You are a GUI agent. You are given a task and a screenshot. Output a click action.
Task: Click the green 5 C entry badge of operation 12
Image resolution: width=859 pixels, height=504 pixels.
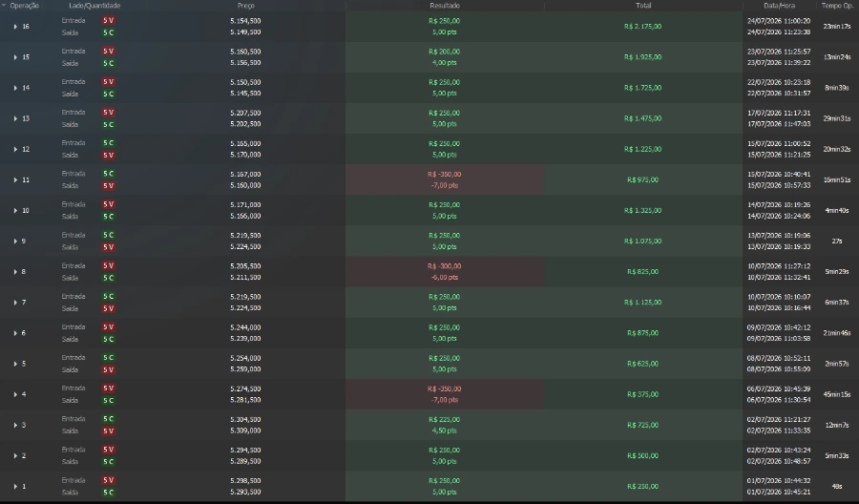109,143
